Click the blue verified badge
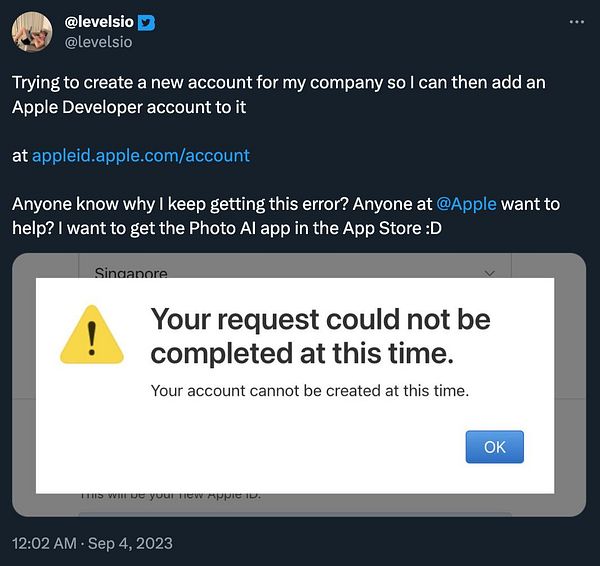600x566 pixels. (147, 23)
